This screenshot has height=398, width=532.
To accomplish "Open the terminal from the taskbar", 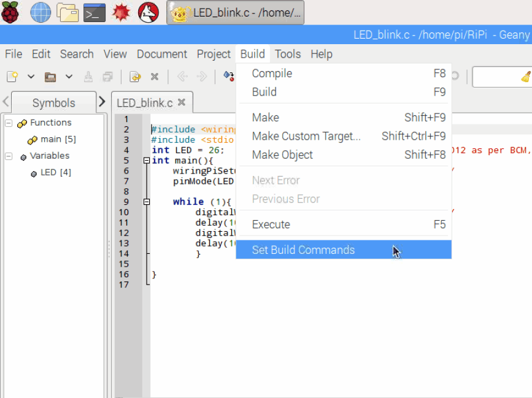I will [94, 12].
